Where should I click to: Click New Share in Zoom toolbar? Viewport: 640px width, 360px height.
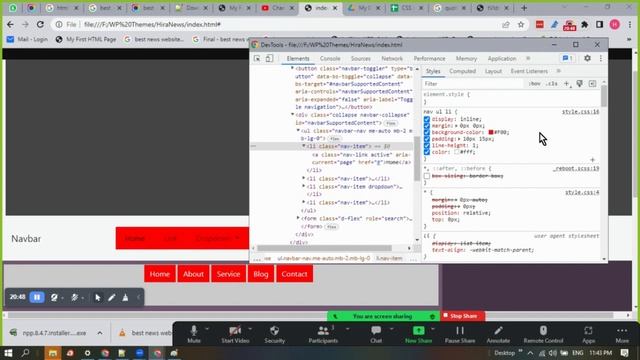(418, 334)
